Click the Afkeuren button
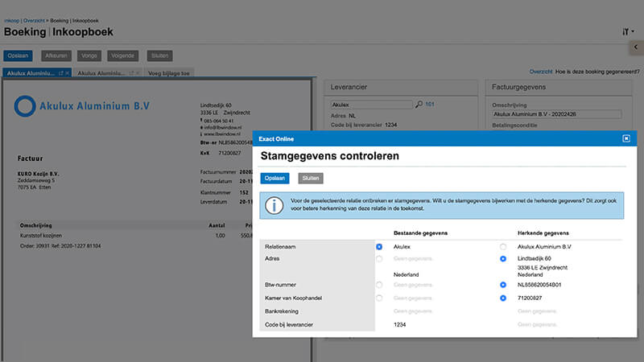The width and height of the screenshot is (644, 362). (x=56, y=56)
